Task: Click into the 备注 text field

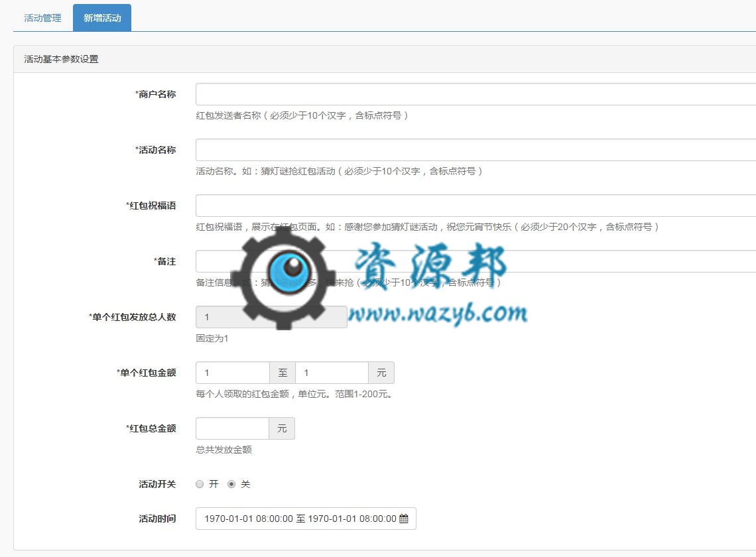Action: (x=476, y=261)
